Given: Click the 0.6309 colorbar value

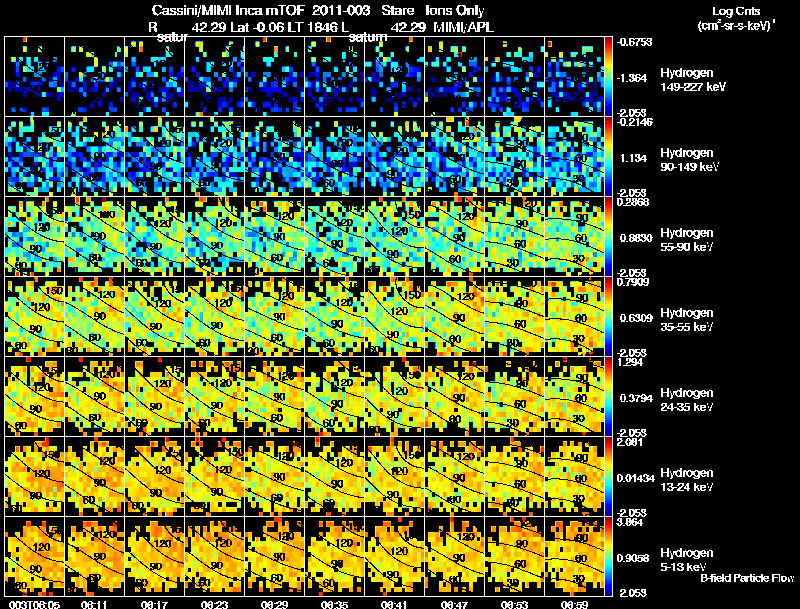Looking at the screenshot, I should (635, 318).
